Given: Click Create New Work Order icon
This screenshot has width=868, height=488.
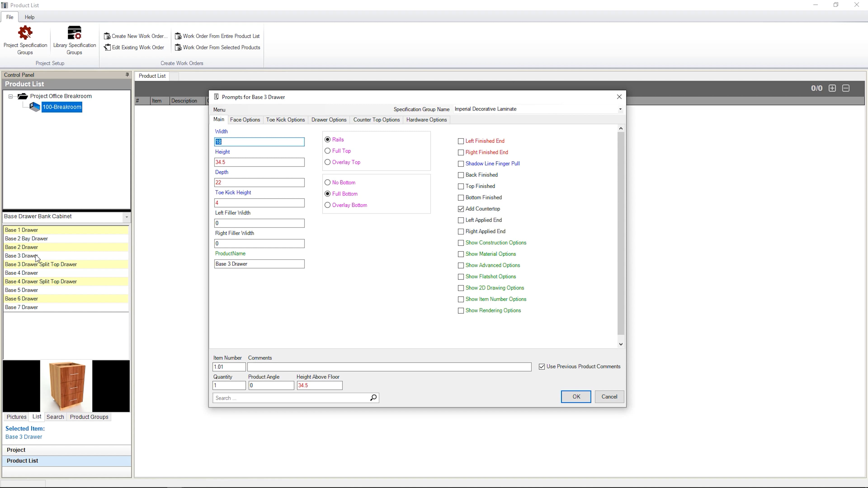Looking at the screenshot, I should (x=107, y=36).
